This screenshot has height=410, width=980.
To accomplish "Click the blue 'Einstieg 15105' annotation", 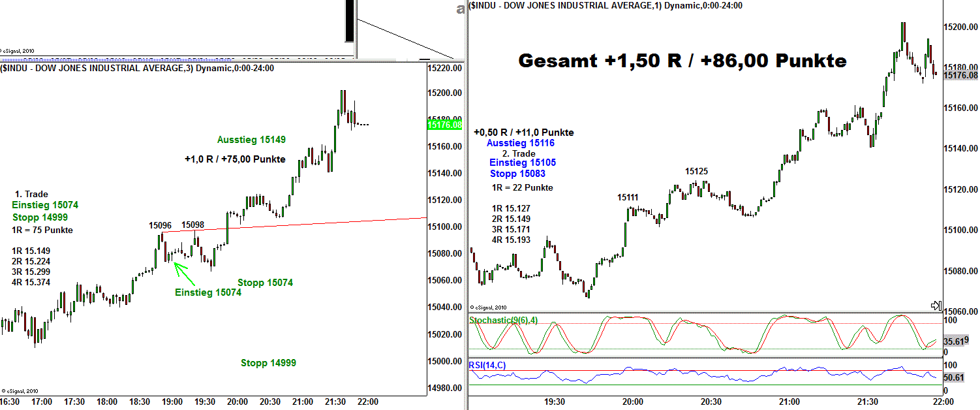I will 523,163.
